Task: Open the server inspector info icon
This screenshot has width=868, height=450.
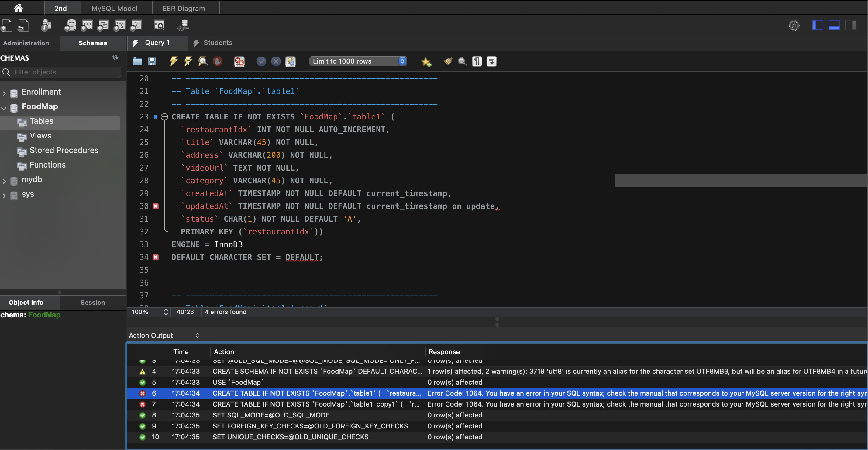Action: click(x=46, y=25)
